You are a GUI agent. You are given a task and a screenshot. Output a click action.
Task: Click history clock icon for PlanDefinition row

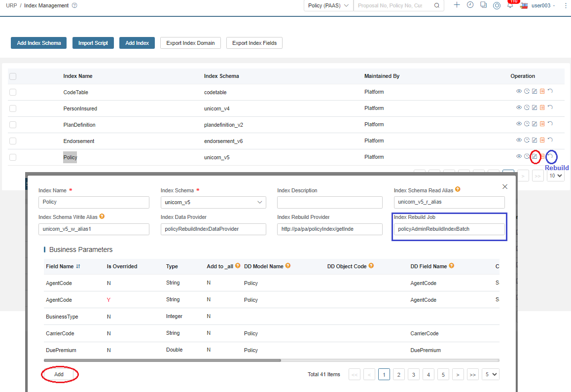[527, 124]
